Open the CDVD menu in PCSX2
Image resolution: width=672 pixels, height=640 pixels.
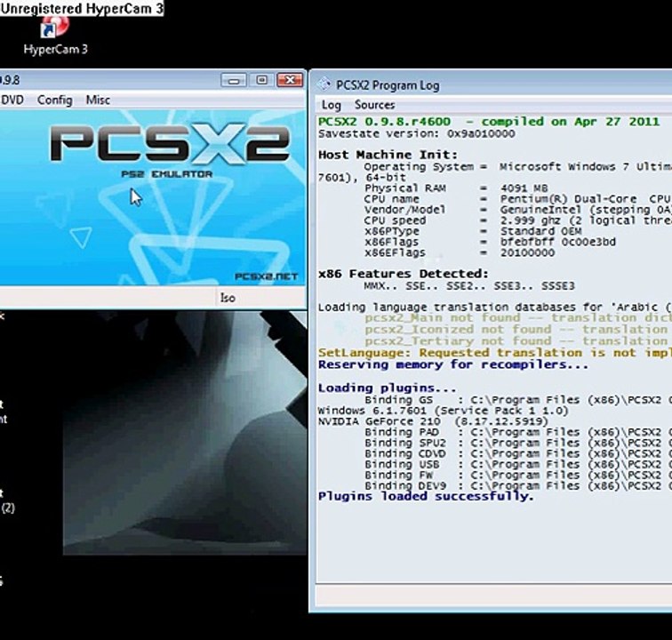pos(12,100)
